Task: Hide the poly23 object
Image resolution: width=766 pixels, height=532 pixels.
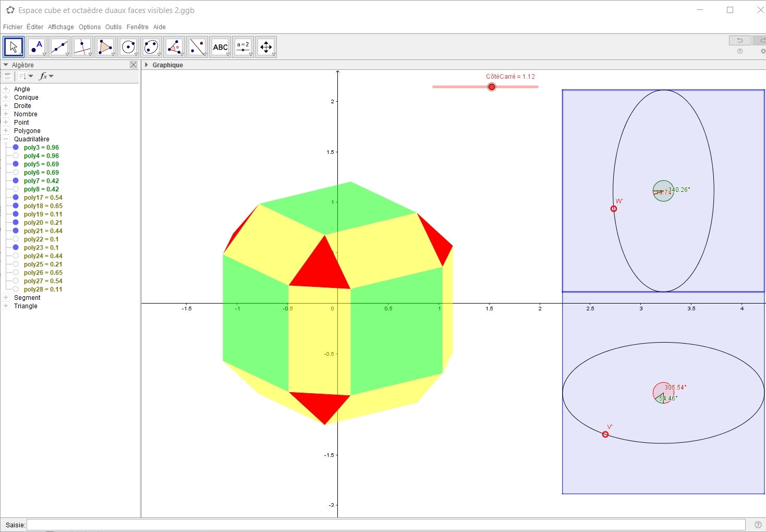Action: [16, 248]
